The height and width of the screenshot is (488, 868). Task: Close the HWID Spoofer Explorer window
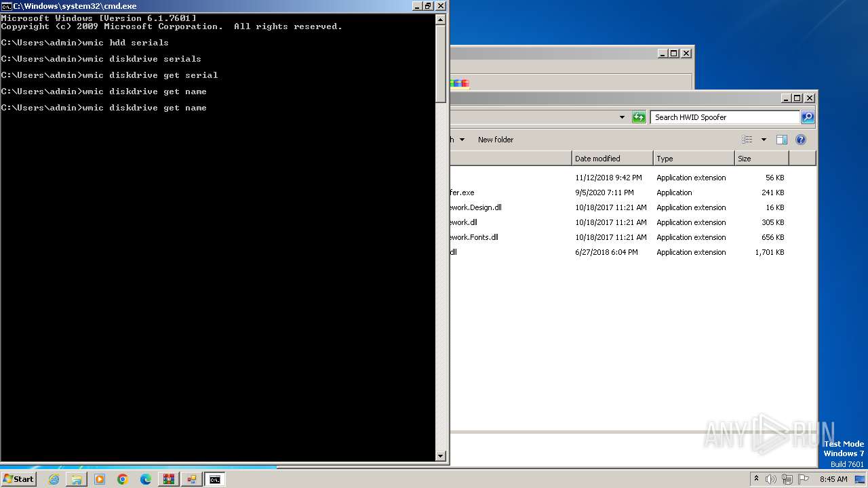809,98
